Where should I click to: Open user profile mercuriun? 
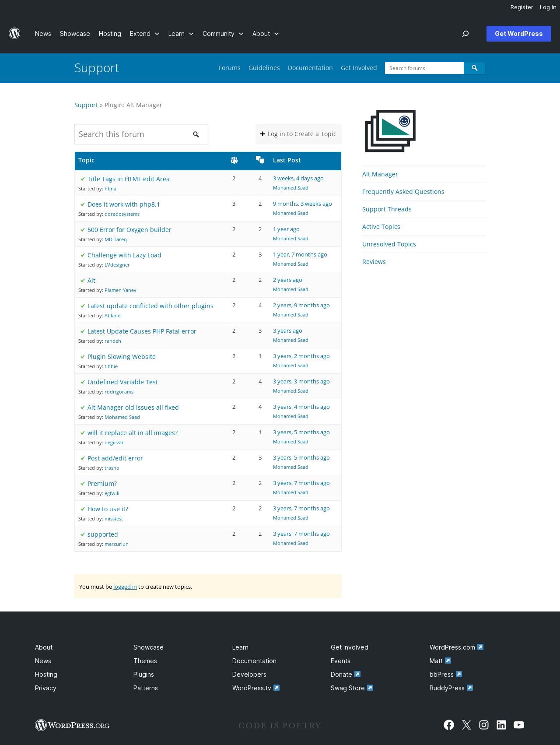tap(116, 544)
